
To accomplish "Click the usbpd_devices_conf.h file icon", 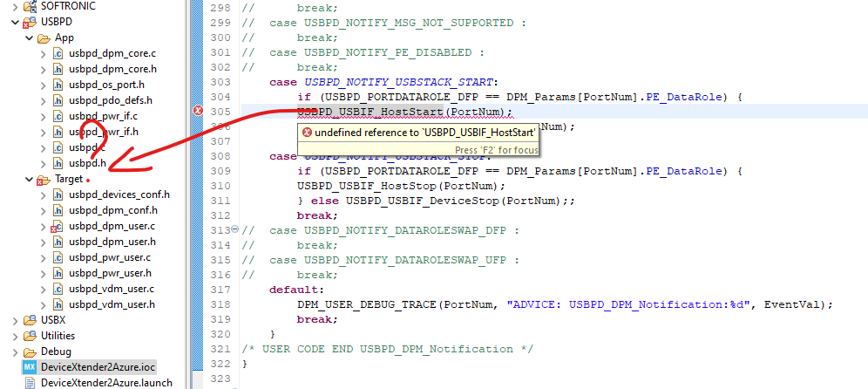I will [58, 194].
